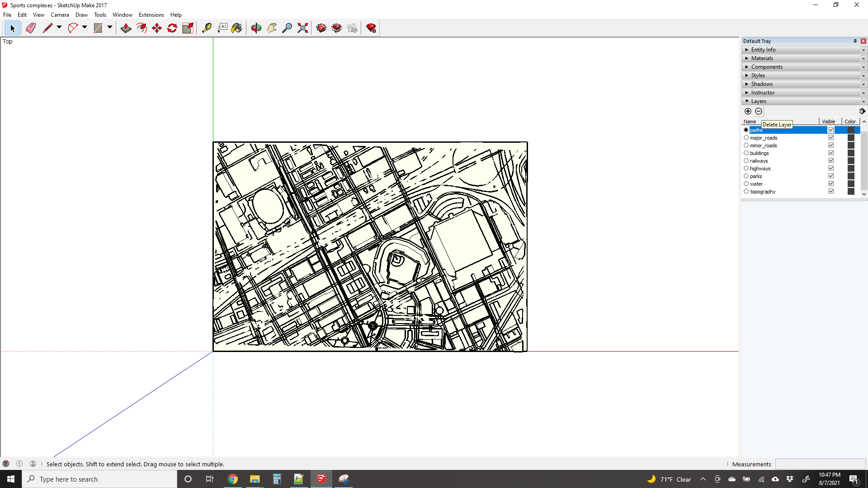
Task: Open the Layers panel details flyout arrow
Action: (x=862, y=111)
